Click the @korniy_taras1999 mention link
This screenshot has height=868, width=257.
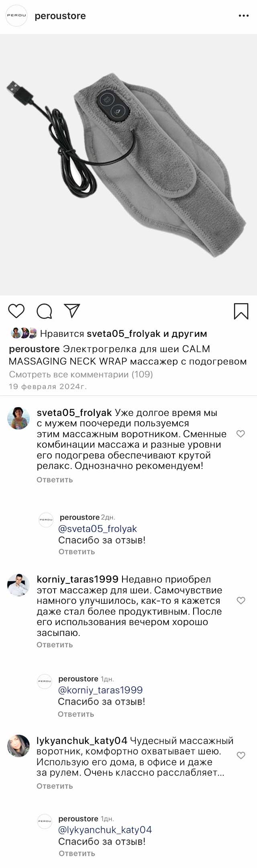coord(100,690)
